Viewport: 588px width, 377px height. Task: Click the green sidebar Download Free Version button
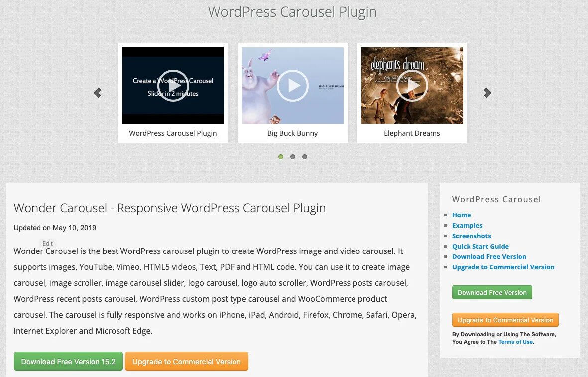pyautogui.click(x=491, y=292)
